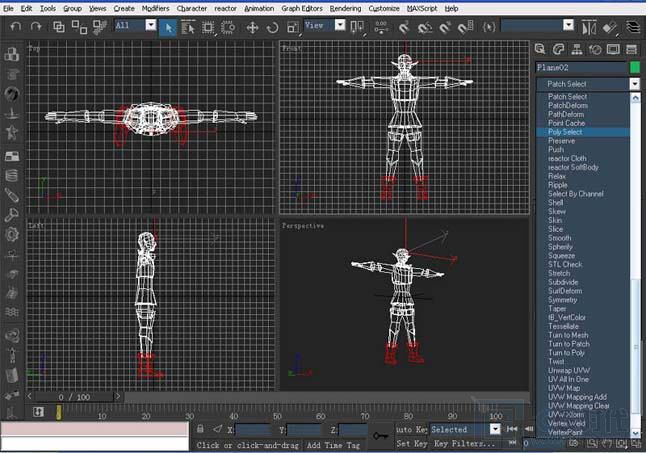This screenshot has height=453, width=646.
Task: Toggle the Window/Crossing selection icon
Action: click(x=228, y=28)
